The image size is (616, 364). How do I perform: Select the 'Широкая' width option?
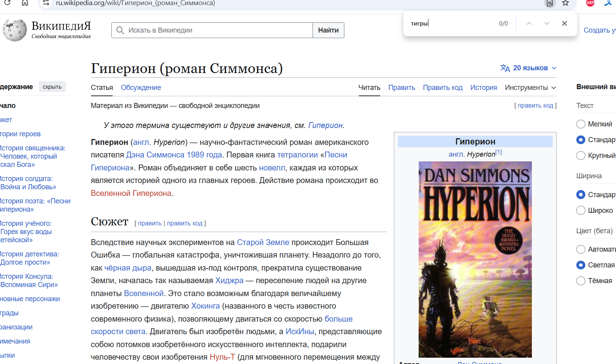[x=581, y=210]
